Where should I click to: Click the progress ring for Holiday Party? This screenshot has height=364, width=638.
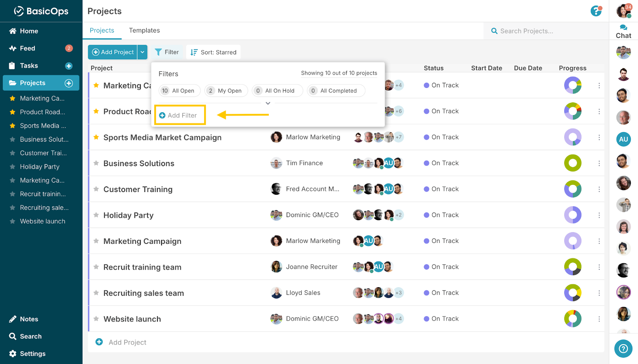coord(573,215)
